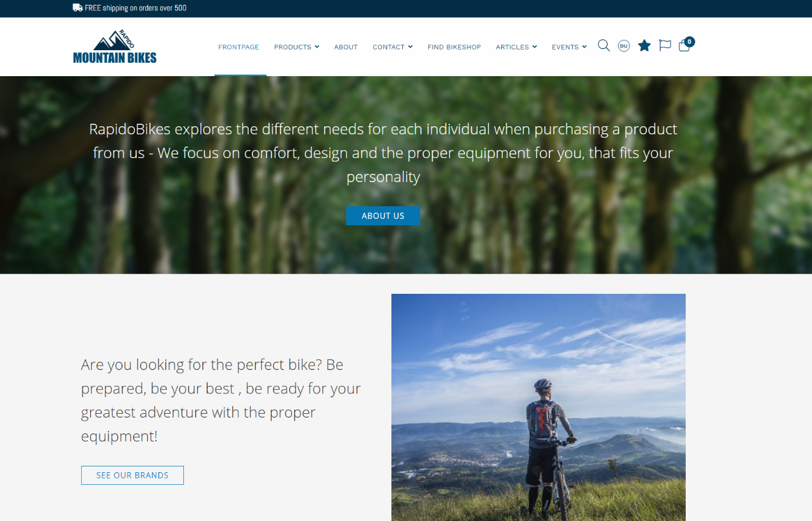Screen dimensions: 812x521
Task: Open the search magnifier icon
Action: click(x=604, y=46)
